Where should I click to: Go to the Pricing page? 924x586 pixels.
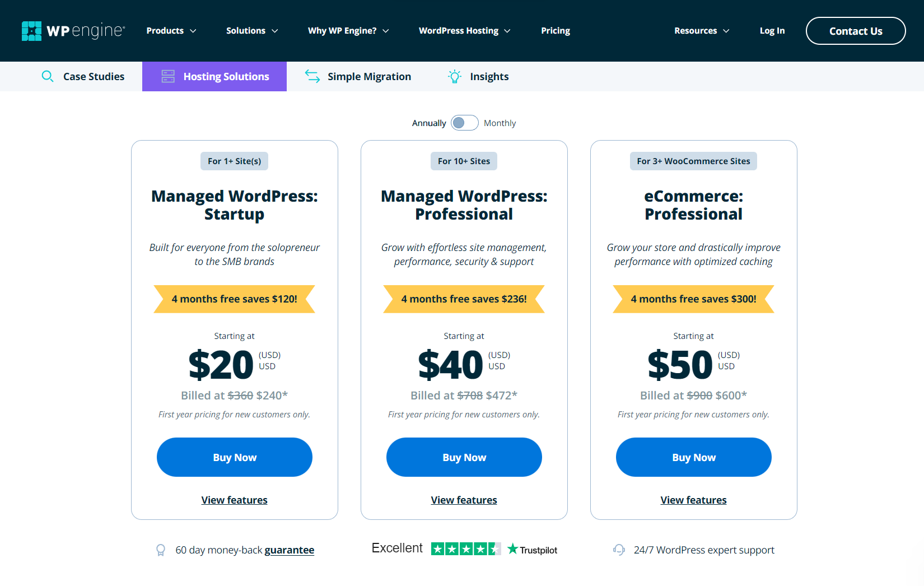(556, 31)
